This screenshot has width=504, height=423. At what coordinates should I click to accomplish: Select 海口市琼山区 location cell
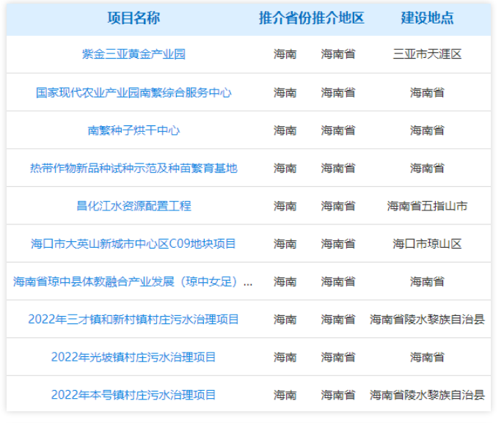point(427,244)
